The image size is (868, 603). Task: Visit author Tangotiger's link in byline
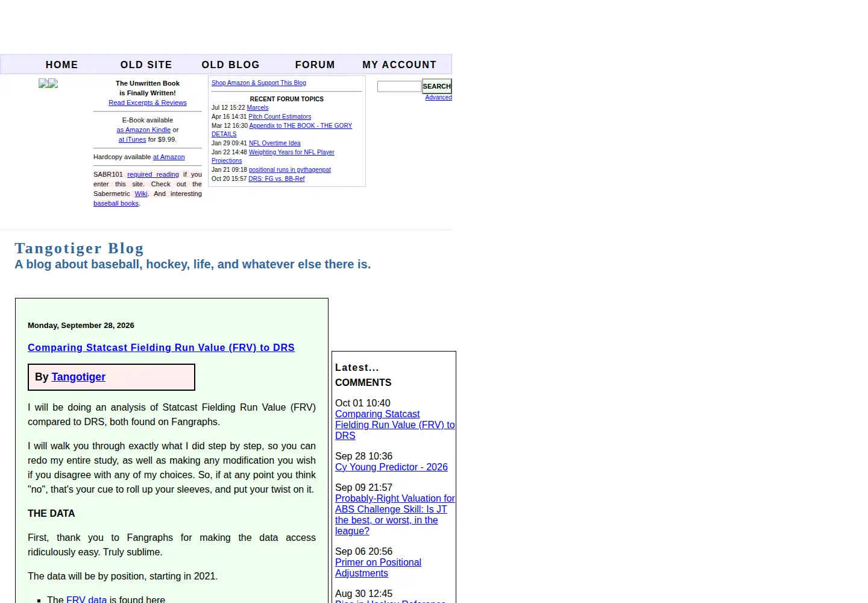pyautogui.click(x=78, y=377)
